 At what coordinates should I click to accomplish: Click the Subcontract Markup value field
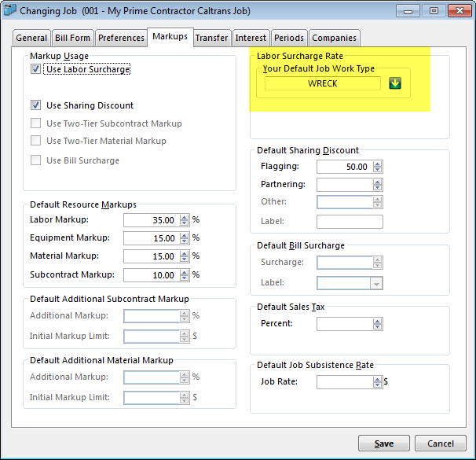click(151, 274)
